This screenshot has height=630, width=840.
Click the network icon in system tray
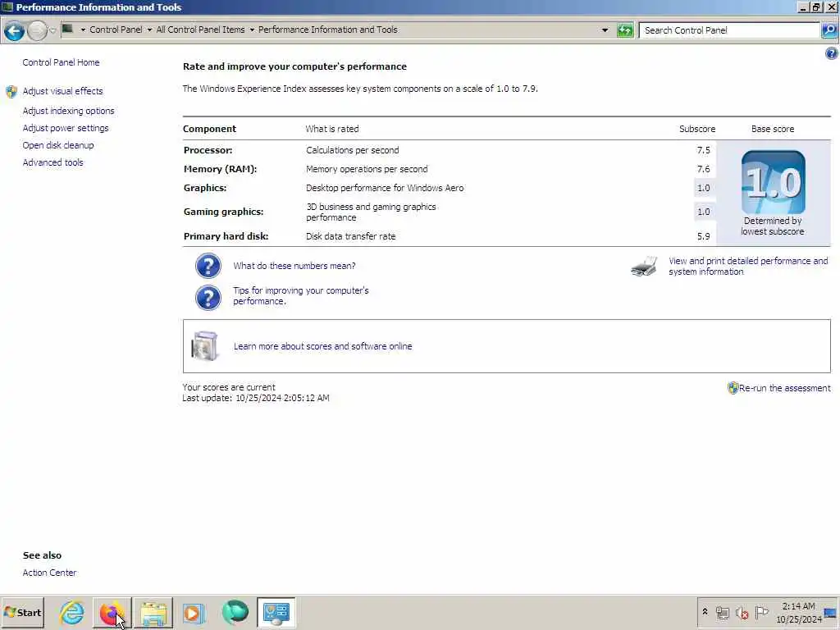click(723, 612)
